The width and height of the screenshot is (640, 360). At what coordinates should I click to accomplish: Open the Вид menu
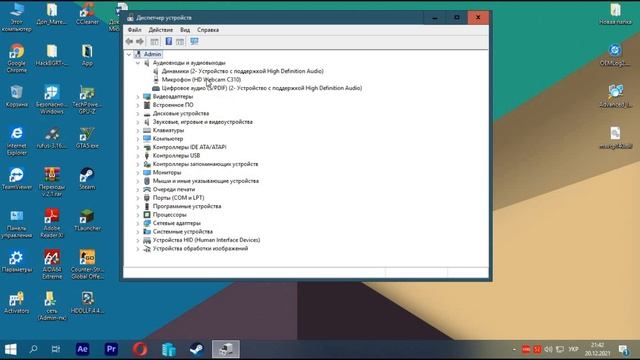click(x=185, y=30)
